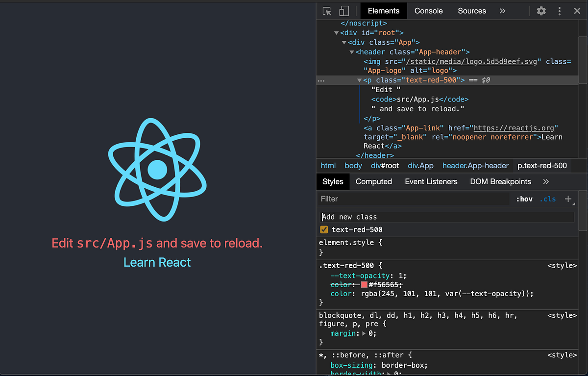
Task: Collapse the header.App-header element
Action: click(x=352, y=52)
